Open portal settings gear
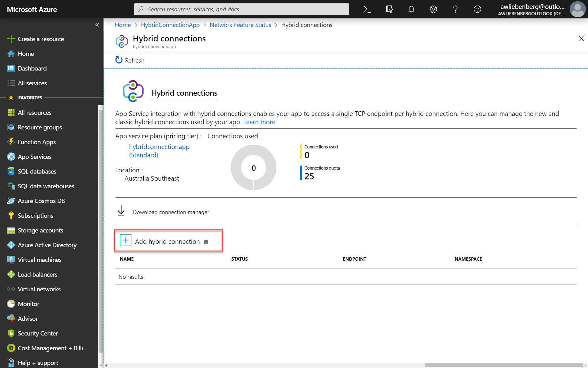 click(433, 9)
